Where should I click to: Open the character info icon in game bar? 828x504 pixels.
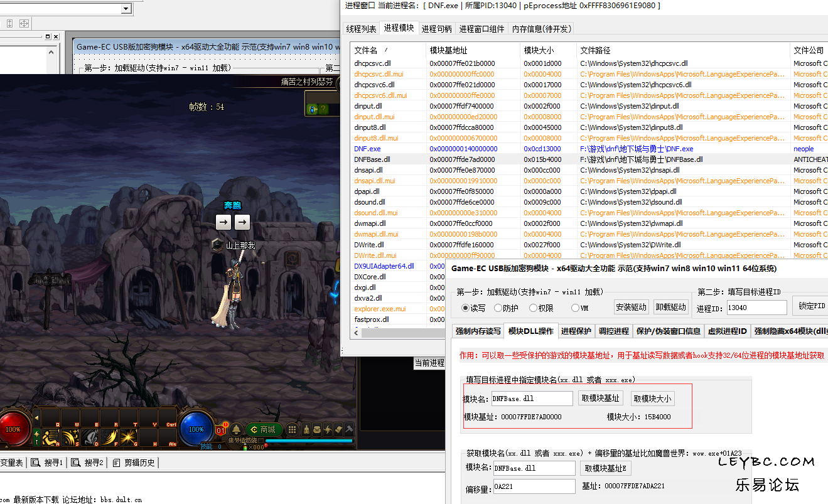(x=306, y=429)
